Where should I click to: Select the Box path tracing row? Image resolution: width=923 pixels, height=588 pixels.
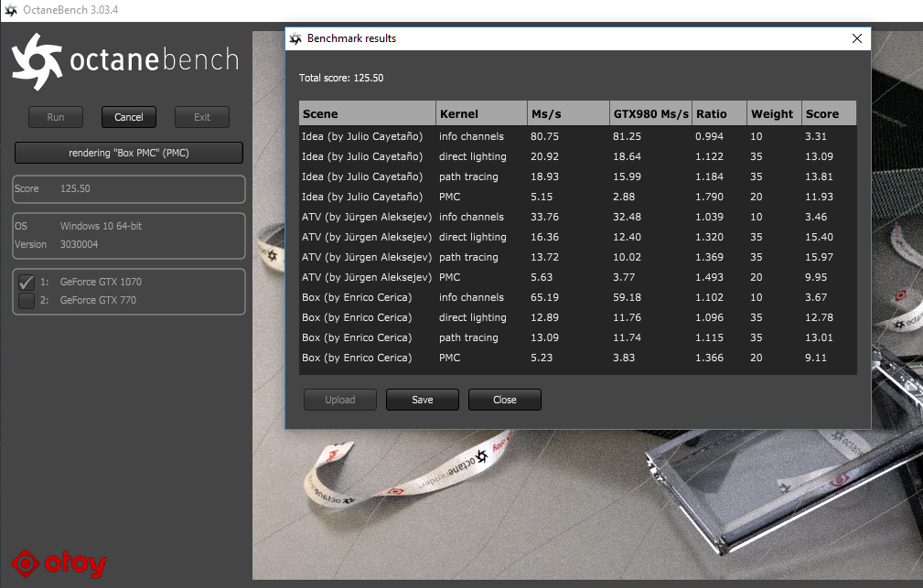577,337
